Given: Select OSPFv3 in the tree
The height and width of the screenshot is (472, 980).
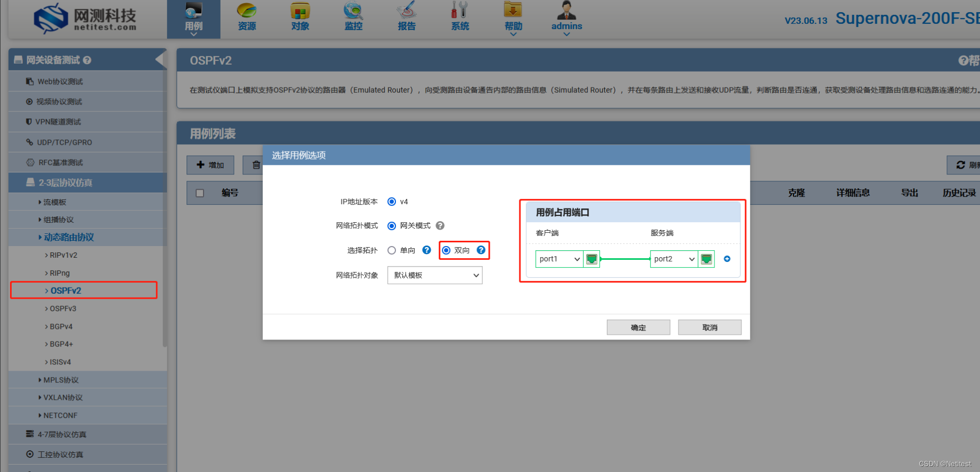Looking at the screenshot, I should point(63,309).
